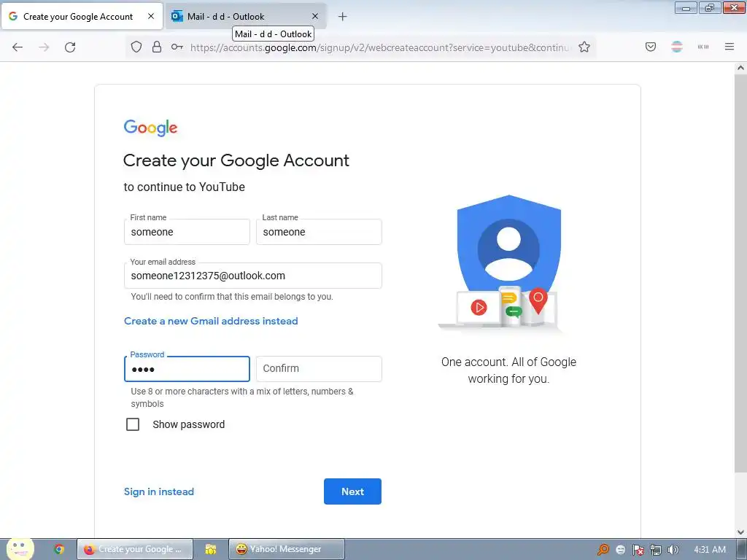Click the Start button smiley orb
The height and width of the screenshot is (560, 747).
click(x=20, y=548)
